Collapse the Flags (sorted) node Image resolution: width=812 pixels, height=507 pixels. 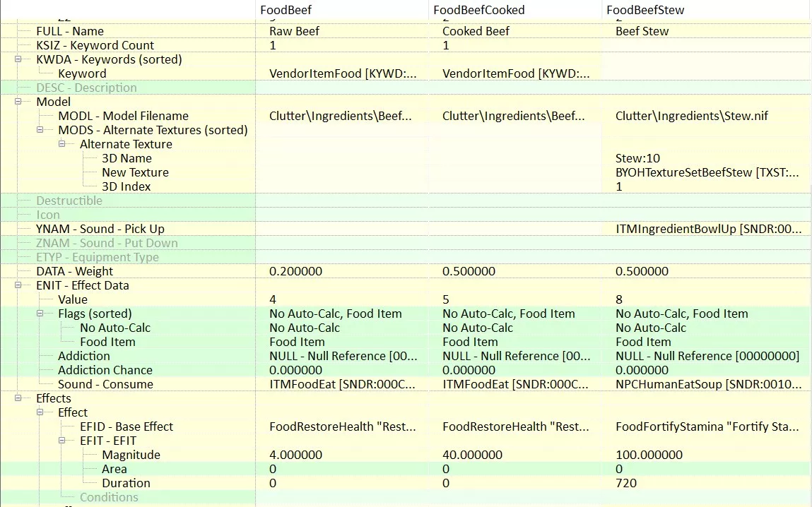(40, 314)
